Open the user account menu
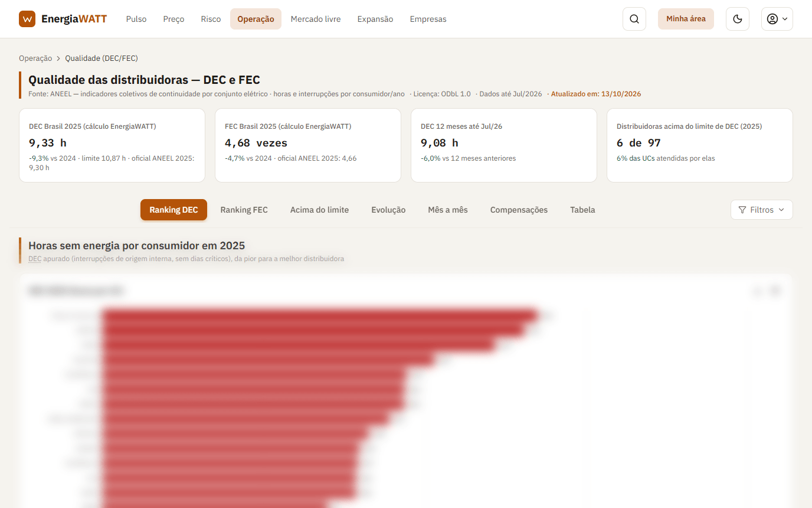This screenshot has height=508, width=812. click(x=777, y=19)
